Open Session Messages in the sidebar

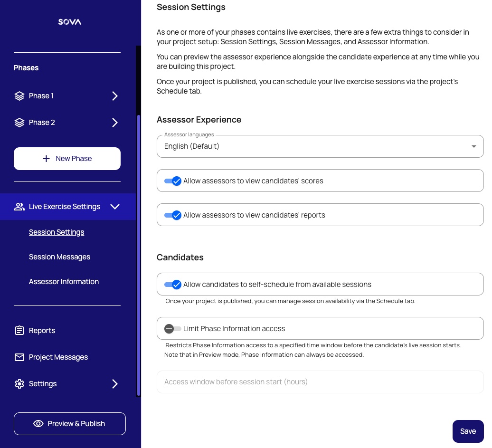coord(59,257)
